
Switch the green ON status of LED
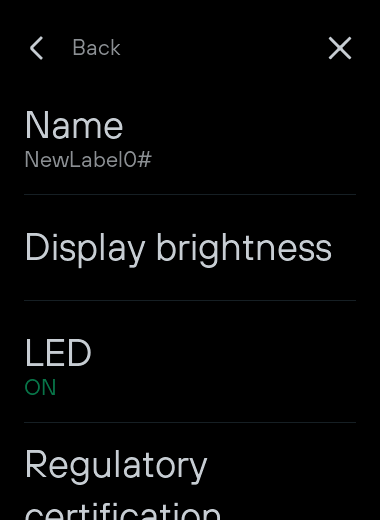point(40,387)
